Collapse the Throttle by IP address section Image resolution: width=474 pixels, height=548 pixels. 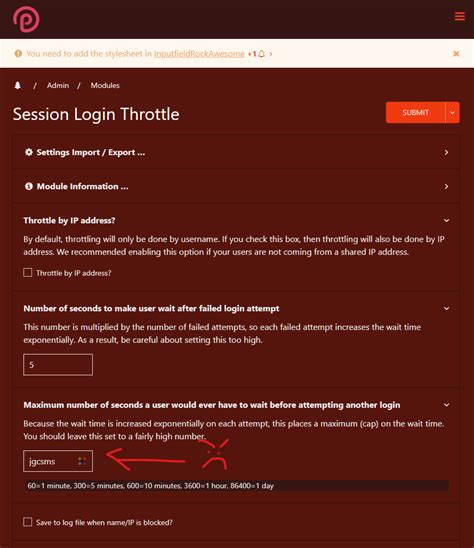pos(446,221)
